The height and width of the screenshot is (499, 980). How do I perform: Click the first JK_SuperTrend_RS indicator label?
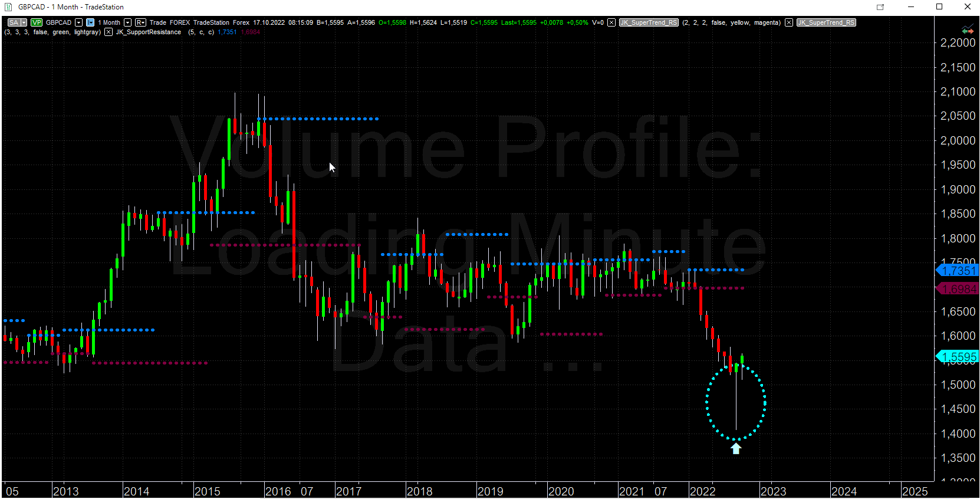(x=649, y=22)
